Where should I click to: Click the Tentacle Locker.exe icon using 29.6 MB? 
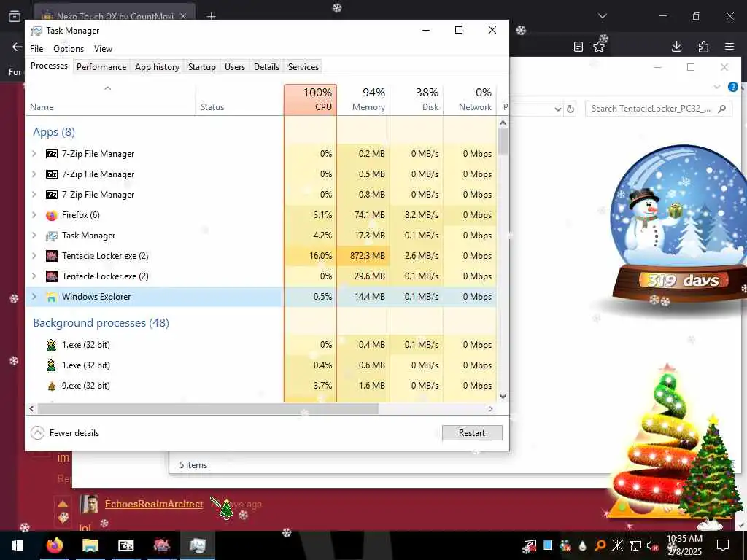tap(52, 276)
